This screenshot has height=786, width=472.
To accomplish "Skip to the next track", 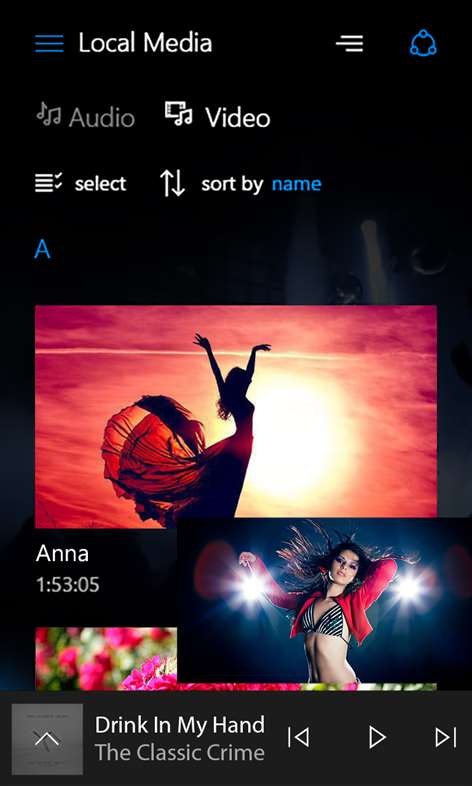I will click(445, 737).
